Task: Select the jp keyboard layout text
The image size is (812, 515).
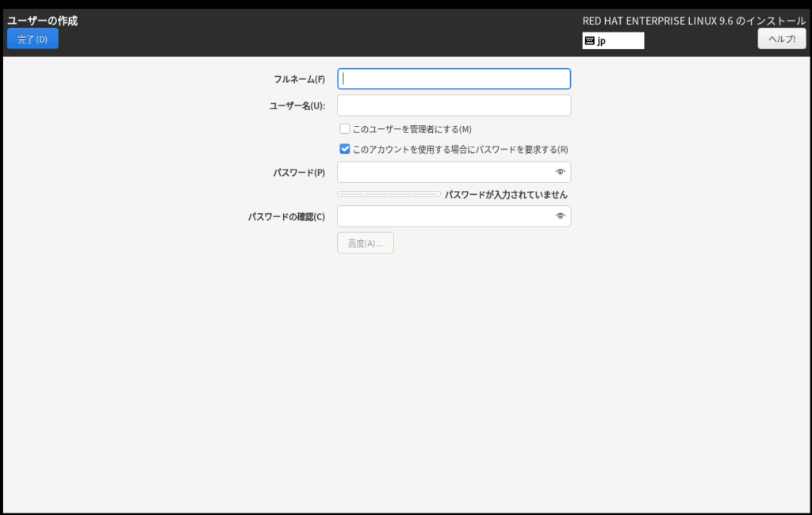Action: tap(602, 41)
